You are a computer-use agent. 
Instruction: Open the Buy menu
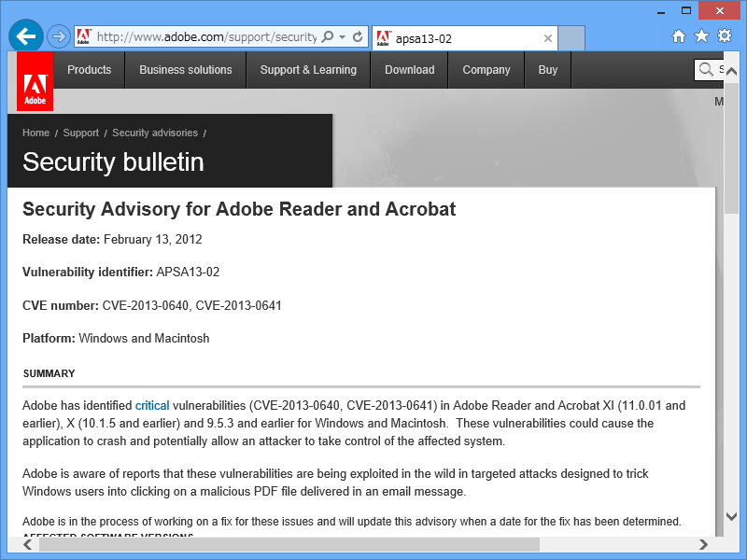coord(548,70)
